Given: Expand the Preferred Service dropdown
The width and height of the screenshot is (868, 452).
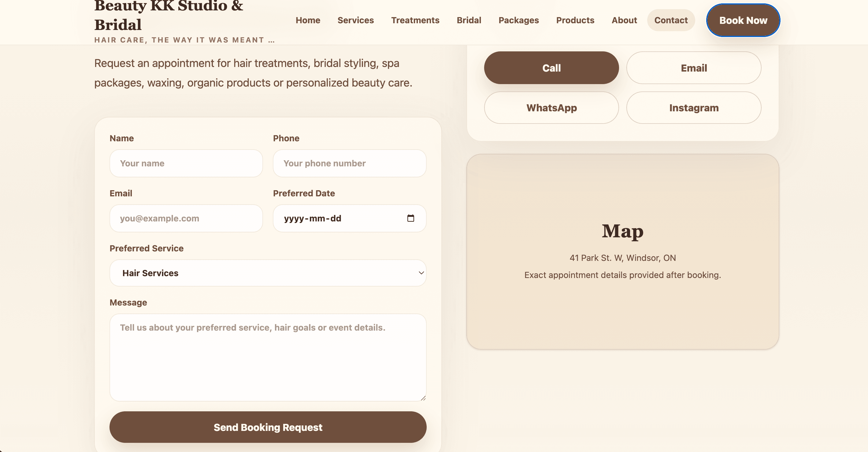Looking at the screenshot, I should pyautogui.click(x=268, y=273).
